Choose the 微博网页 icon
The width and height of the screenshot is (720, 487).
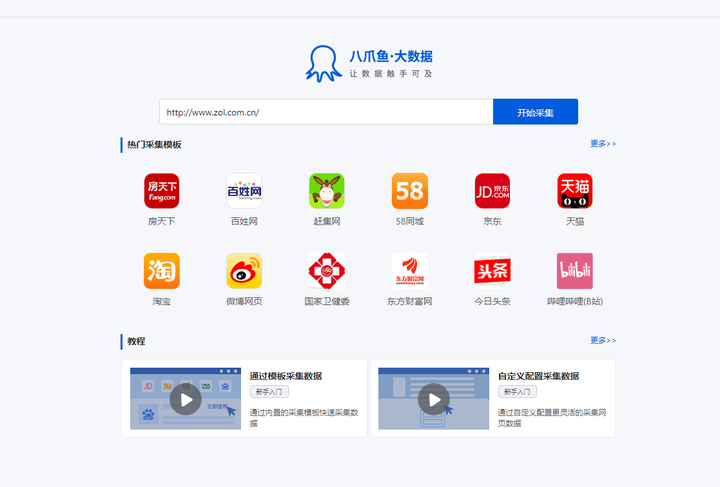(x=244, y=271)
